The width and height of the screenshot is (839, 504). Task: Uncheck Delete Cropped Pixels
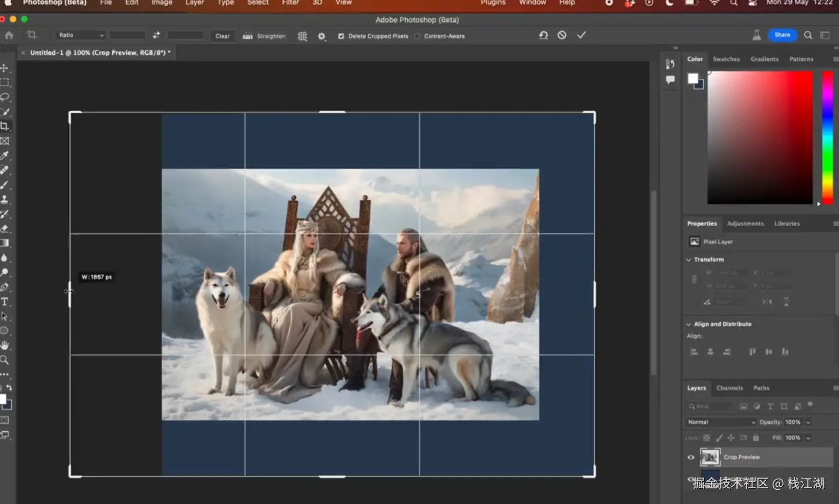click(341, 36)
